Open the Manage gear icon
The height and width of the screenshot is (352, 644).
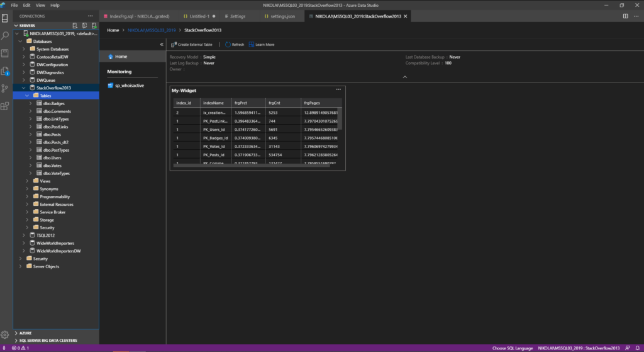[5, 335]
